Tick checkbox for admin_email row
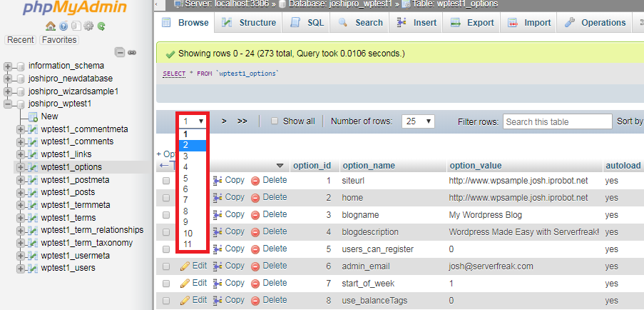The width and height of the screenshot is (644, 310). 166,266
